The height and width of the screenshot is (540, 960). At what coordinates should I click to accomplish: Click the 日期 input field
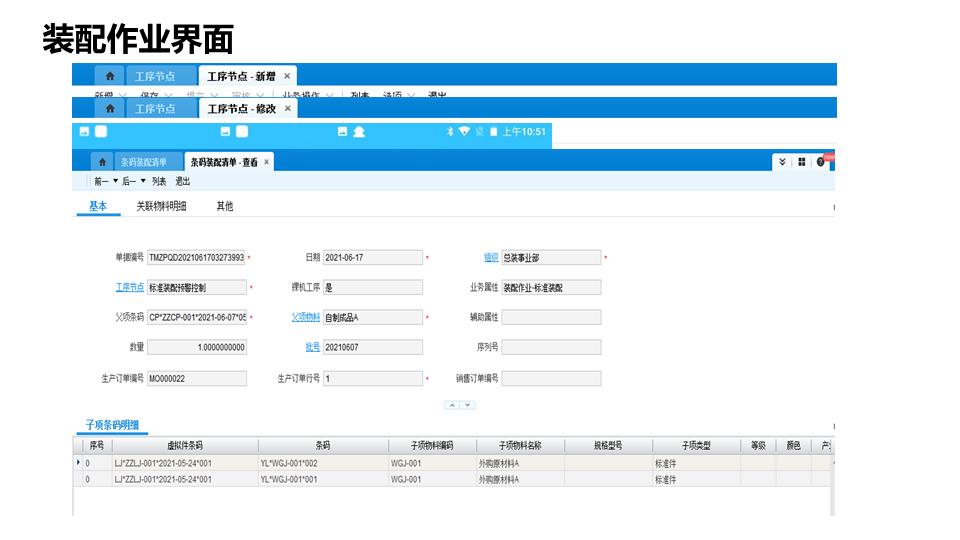click(372, 258)
